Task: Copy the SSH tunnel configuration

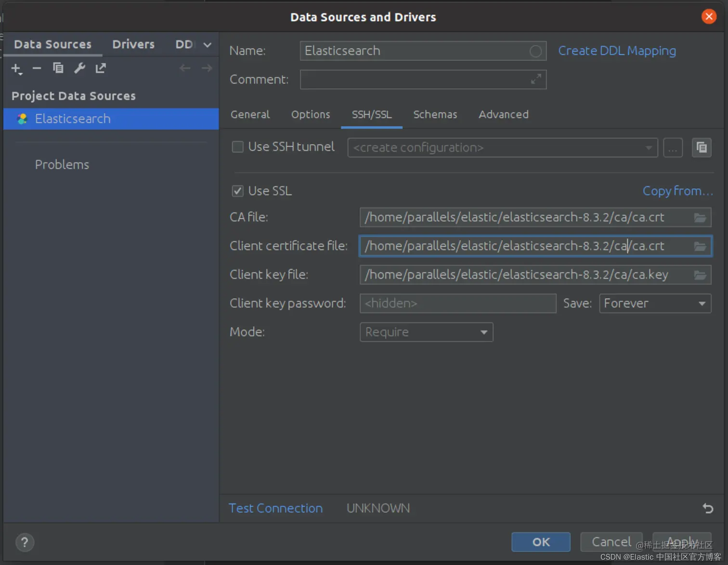Action: point(702,147)
